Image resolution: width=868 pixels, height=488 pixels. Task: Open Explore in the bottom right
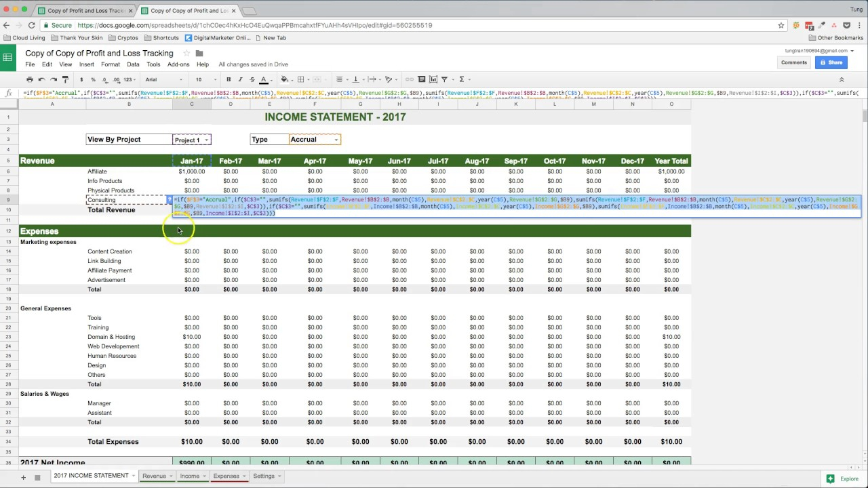[845, 479]
